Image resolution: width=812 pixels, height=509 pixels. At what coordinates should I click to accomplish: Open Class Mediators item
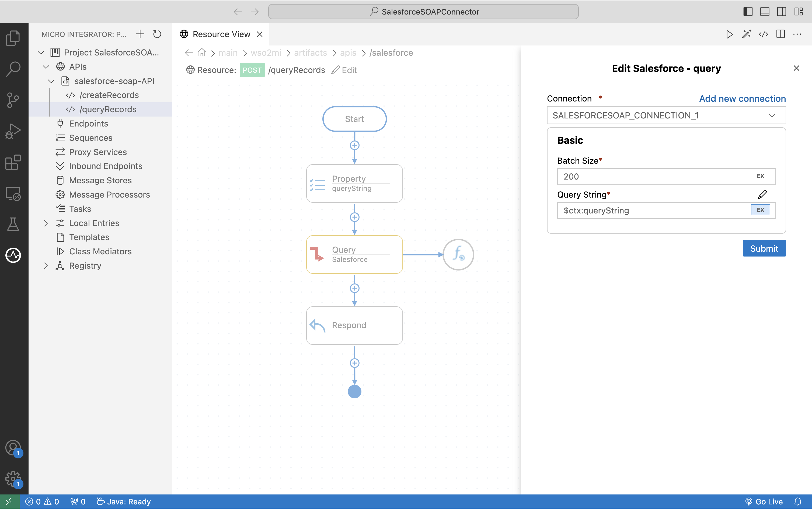point(100,251)
